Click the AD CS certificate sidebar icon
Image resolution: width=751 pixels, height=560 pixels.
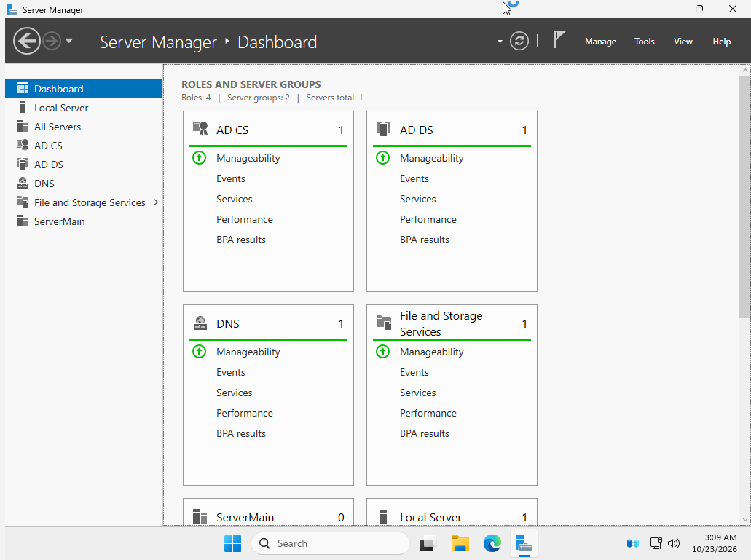click(23, 145)
